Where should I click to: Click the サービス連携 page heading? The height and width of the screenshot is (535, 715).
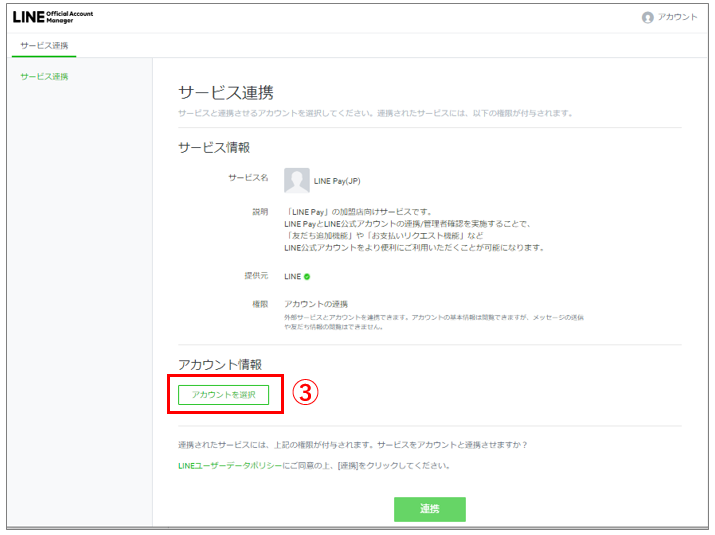(x=226, y=93)
